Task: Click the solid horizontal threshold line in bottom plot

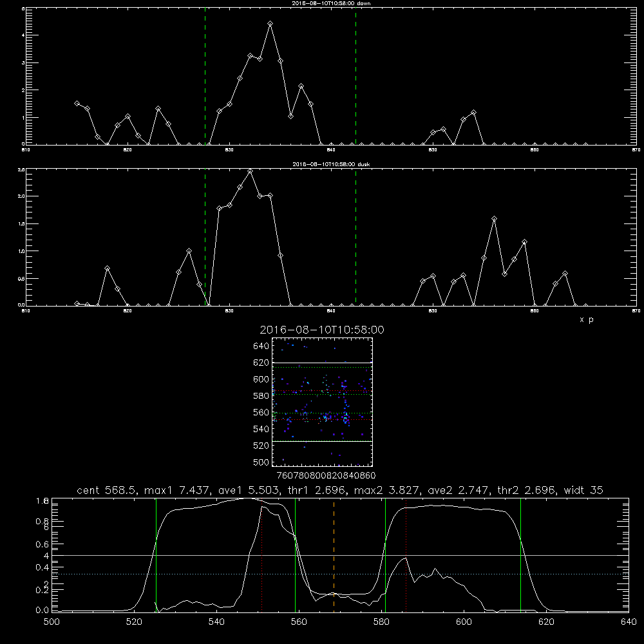Action: point(340,555)
